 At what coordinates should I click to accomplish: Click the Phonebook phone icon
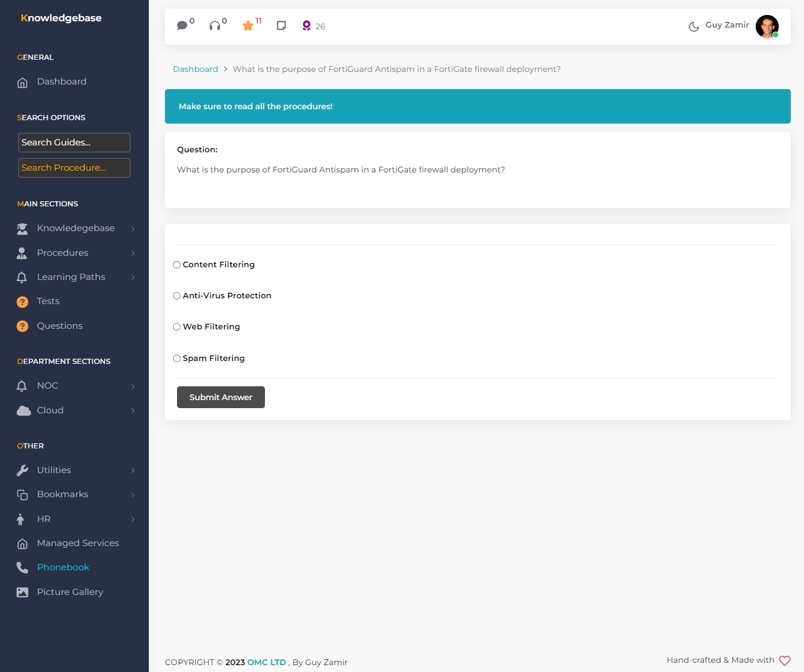[22, 568]
